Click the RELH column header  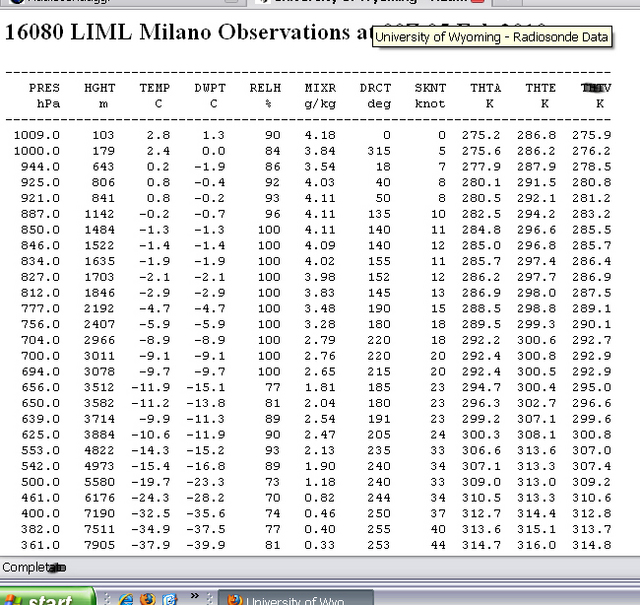(264, 88)
